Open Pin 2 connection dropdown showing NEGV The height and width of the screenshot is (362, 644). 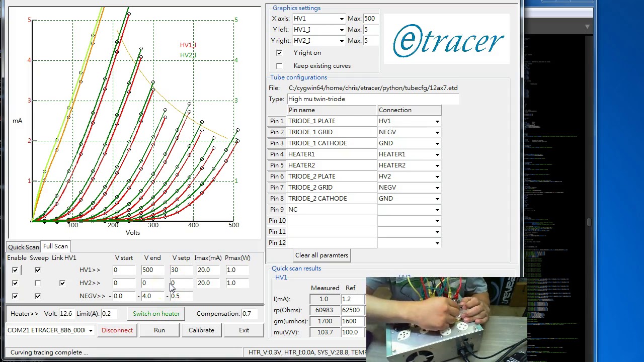click(x=410, y=132)
